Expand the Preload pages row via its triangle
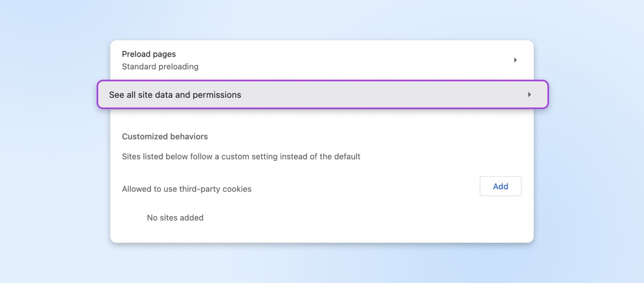This screenshot has height=283, width=644. [x=515, y=60]
